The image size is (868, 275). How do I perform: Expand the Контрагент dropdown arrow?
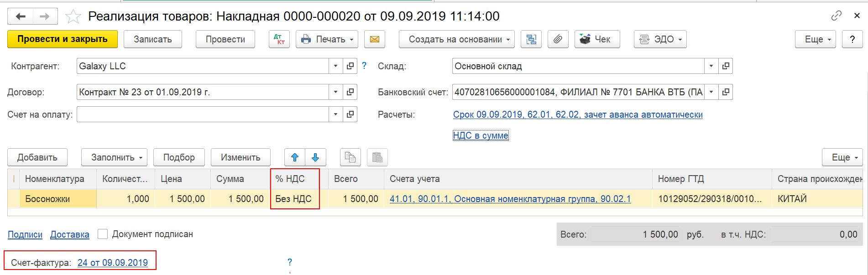(x=336, y=66)
